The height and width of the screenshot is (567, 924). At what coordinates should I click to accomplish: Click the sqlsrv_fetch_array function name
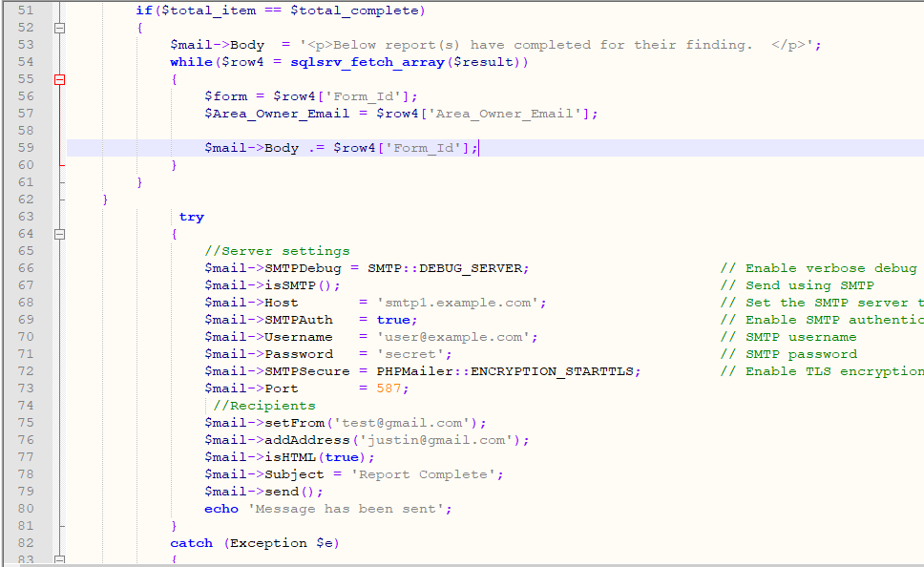click(367, 62)
